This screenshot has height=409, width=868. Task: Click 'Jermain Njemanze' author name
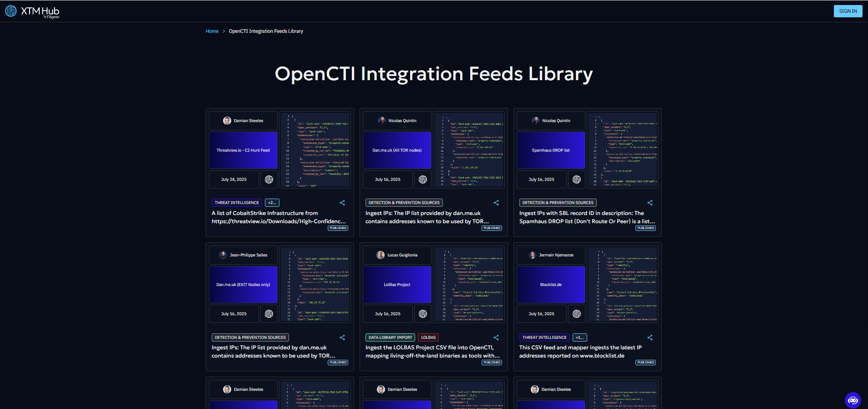click(556, 255)
